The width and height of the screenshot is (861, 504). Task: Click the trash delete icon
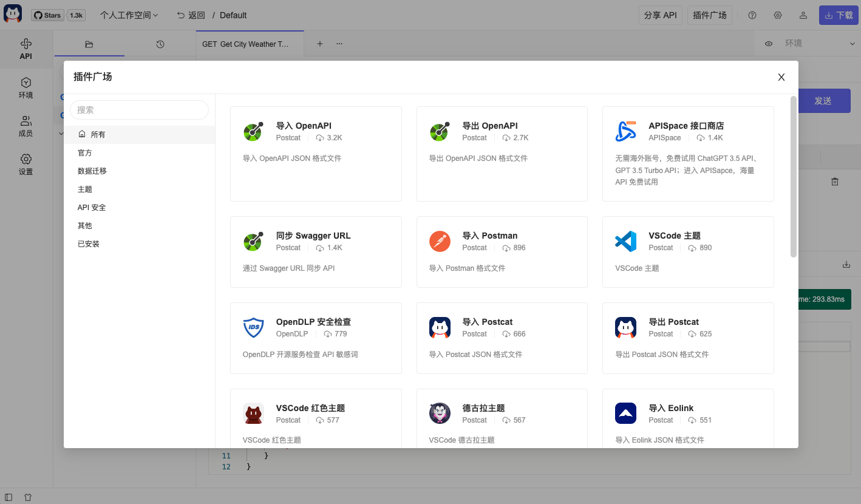[835, 182]
